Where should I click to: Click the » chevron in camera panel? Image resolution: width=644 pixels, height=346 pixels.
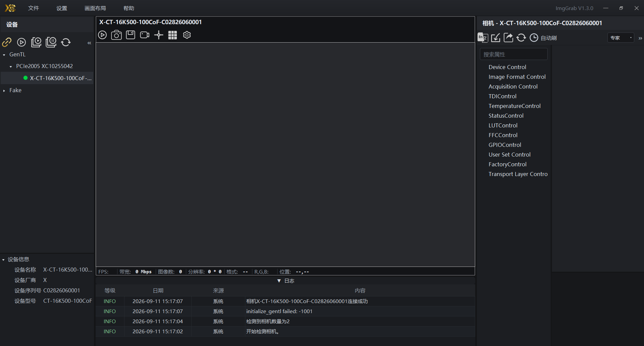coord(640,38)
